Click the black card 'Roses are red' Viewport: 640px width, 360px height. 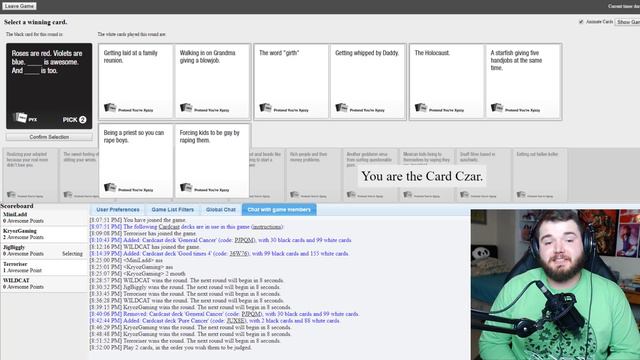49,86
